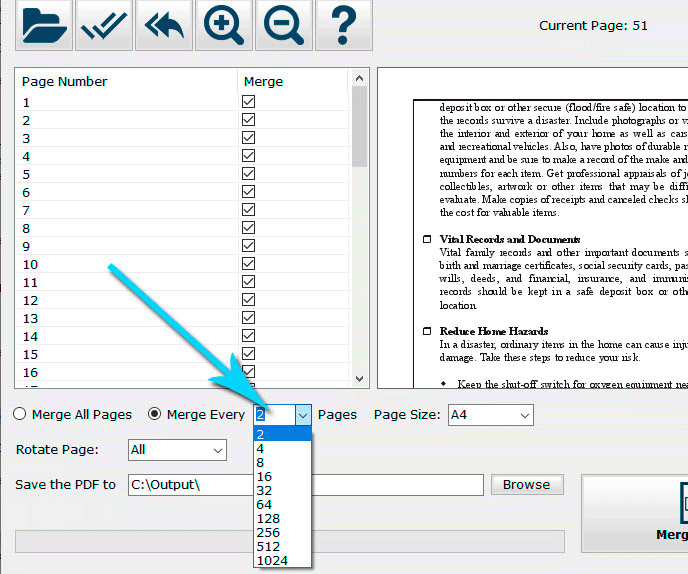Uncheck the Merge checkbox for page 1
The image size is (688, 574).
[x=248, y=102]
